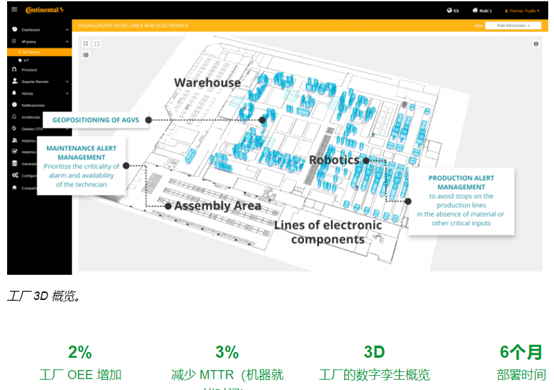Click the gears Configuration icon in sidebar

[x=15, y=175]
